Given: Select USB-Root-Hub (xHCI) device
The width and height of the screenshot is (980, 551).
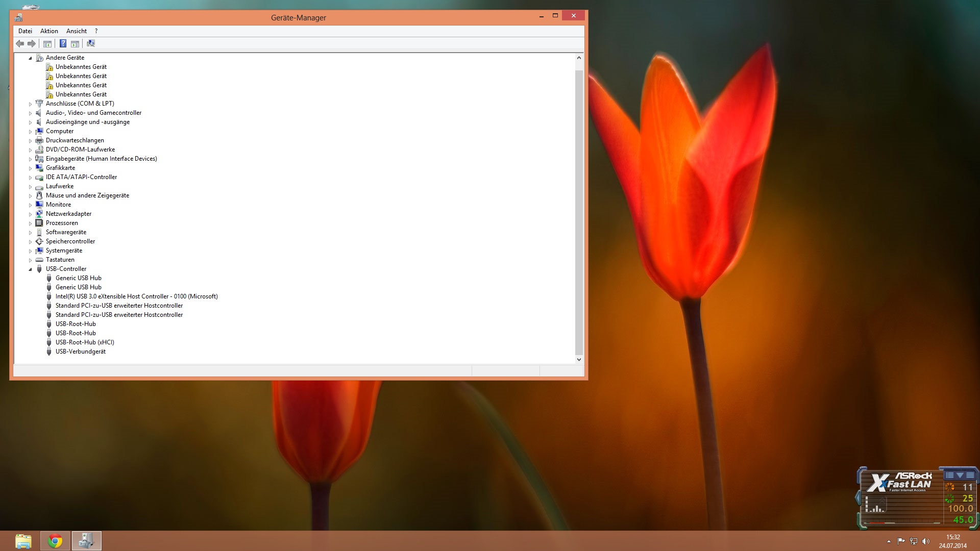Looking at the screenshot, I should coord(85,342).
